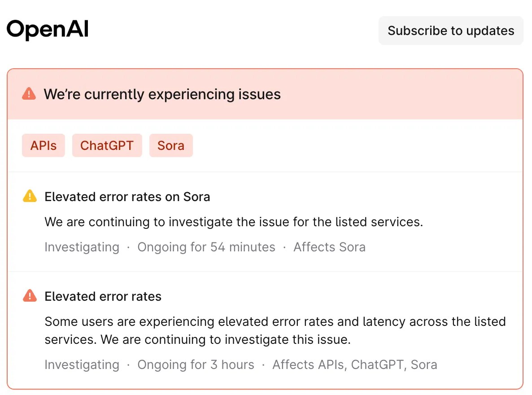532x395 pixels.
Task: Open the 'Elevated error rates' incident title
Action: point(103,296)
